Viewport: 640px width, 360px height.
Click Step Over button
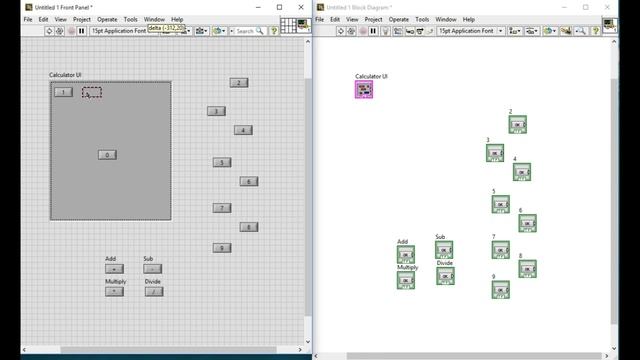tap(420, 31)
